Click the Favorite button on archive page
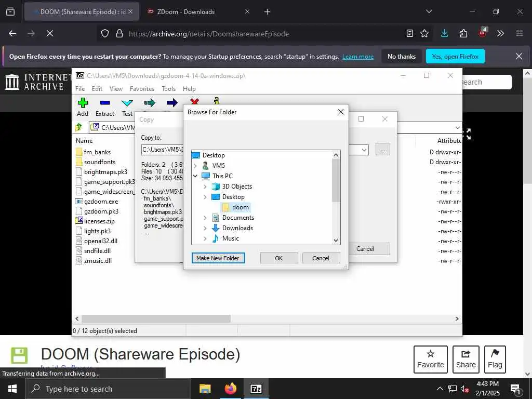532x399 pixels. 431,360
